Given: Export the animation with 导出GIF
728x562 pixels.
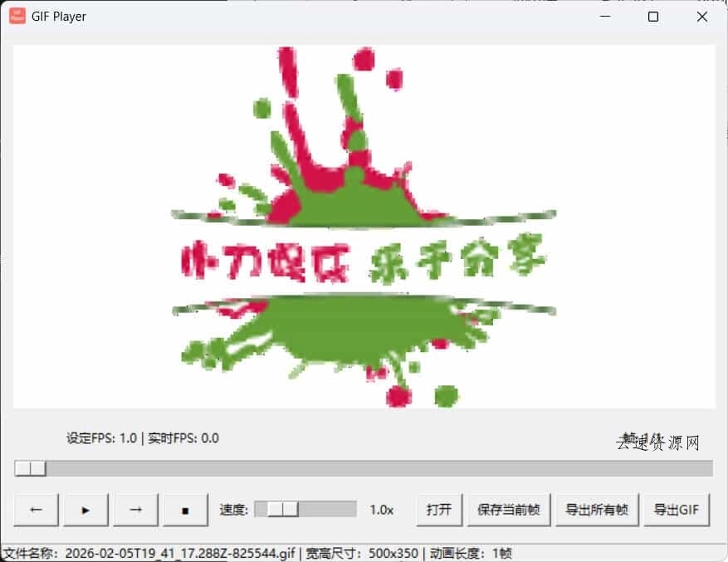Looking at the screenshot, I should 677,510.
